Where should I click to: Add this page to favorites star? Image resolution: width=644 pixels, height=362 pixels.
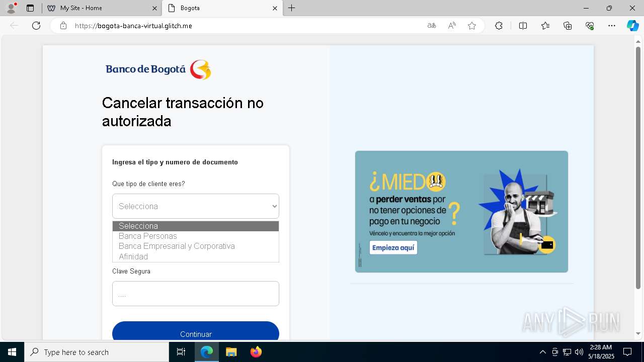click(x=472, y=26)
